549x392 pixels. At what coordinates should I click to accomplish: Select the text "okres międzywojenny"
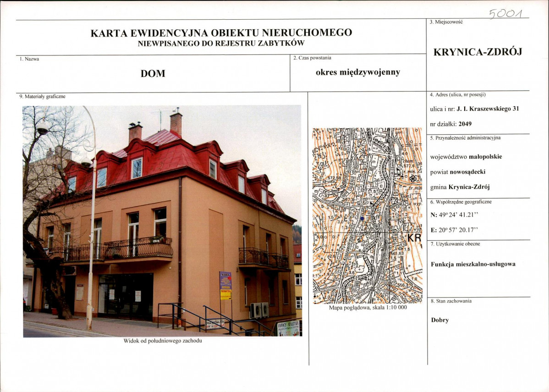358,72
